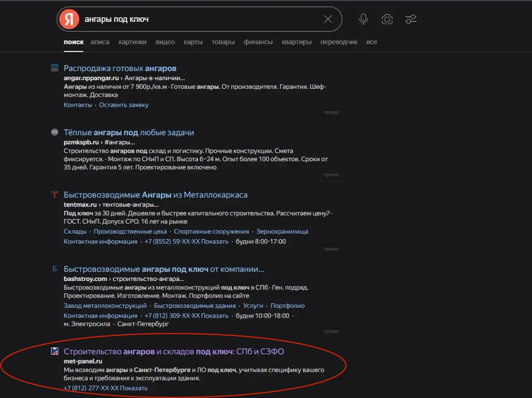
Task: Start a voice search with the microphone icon
Action: [x=363, y=19]
